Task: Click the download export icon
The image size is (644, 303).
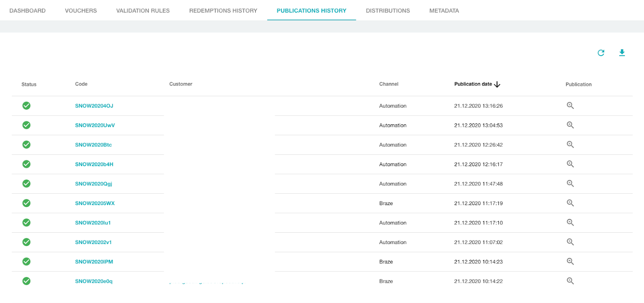Action: coord(622,53)
